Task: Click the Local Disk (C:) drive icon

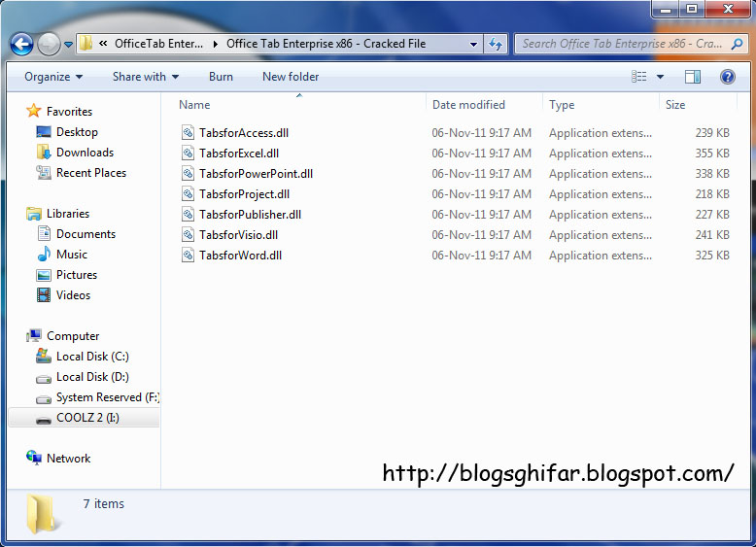Action: pos(44,357)
